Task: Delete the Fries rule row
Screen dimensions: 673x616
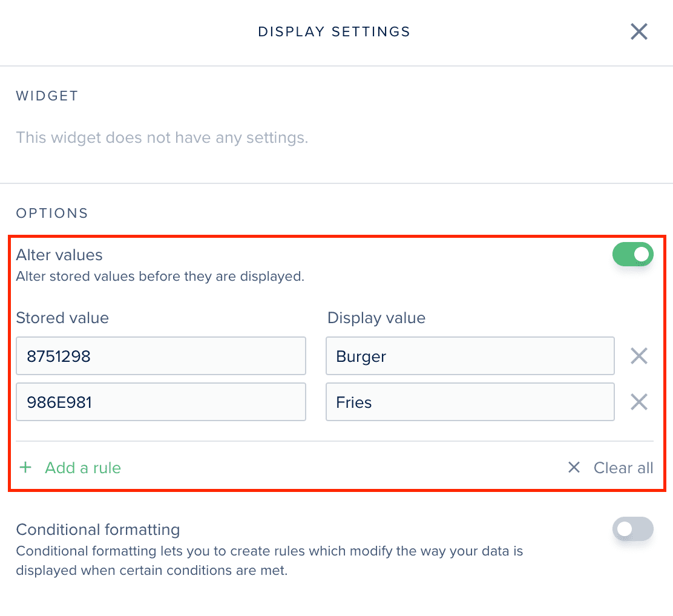Action: tap(639, 402)
